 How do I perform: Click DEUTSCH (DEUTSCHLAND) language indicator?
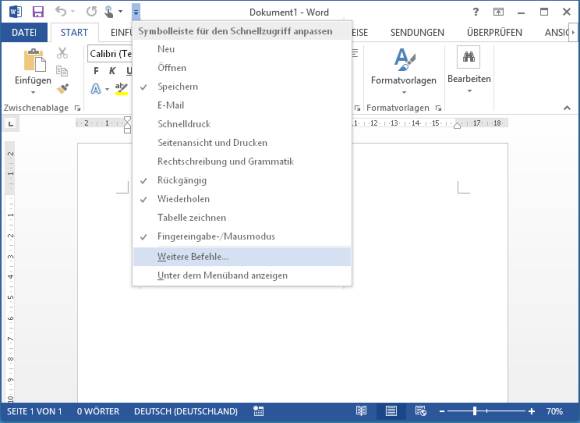coord(186,412)
